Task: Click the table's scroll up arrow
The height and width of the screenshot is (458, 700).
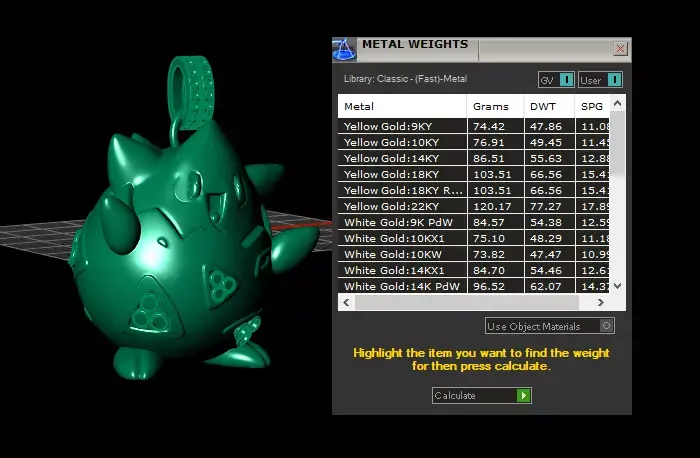Action: click(x=617, y=104)
